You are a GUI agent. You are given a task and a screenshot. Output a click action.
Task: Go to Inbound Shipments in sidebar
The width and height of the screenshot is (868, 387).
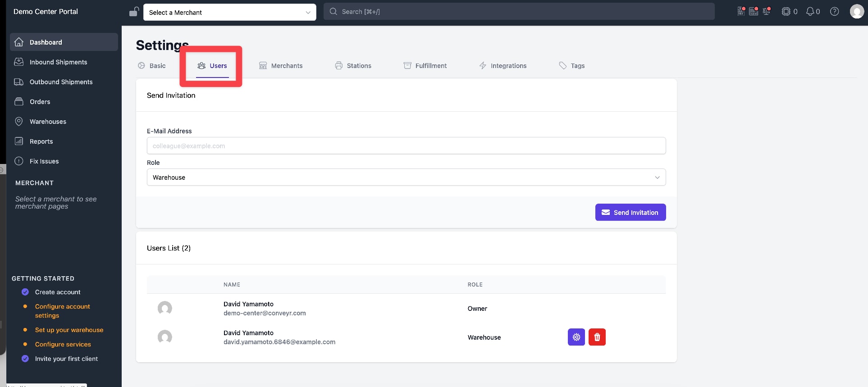click(x=64, y=62)
